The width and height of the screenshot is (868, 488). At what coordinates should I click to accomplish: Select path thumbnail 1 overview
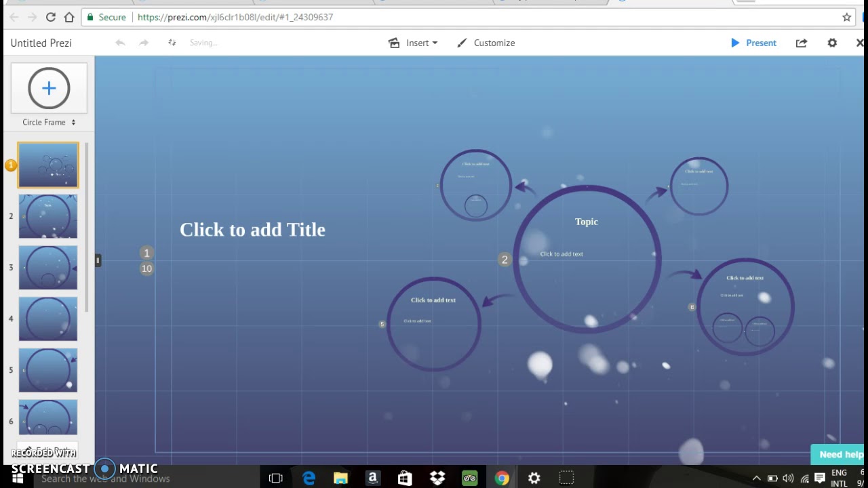48,165
